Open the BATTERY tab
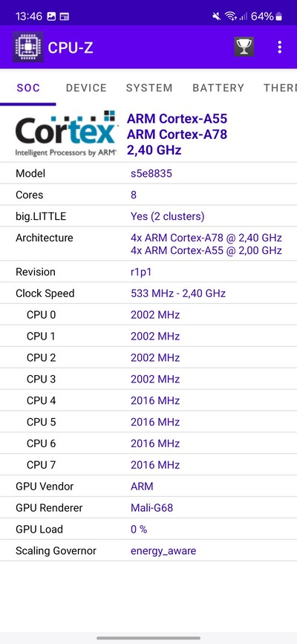This screenshot has width=297, height=644. coord(218,88)
